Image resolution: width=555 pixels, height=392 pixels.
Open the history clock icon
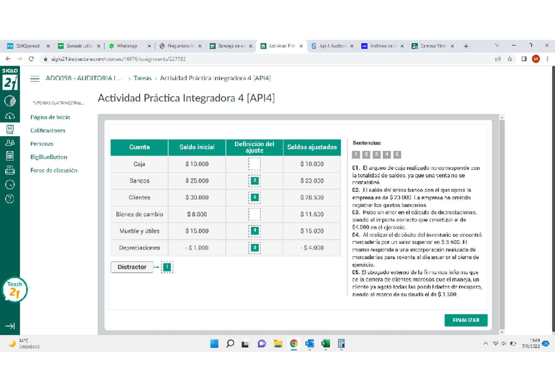tap(10, 184)
